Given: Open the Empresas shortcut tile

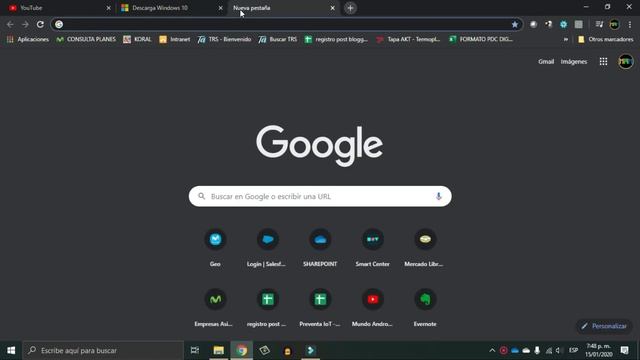Looking at the screenshot, I should pos(215,307).
